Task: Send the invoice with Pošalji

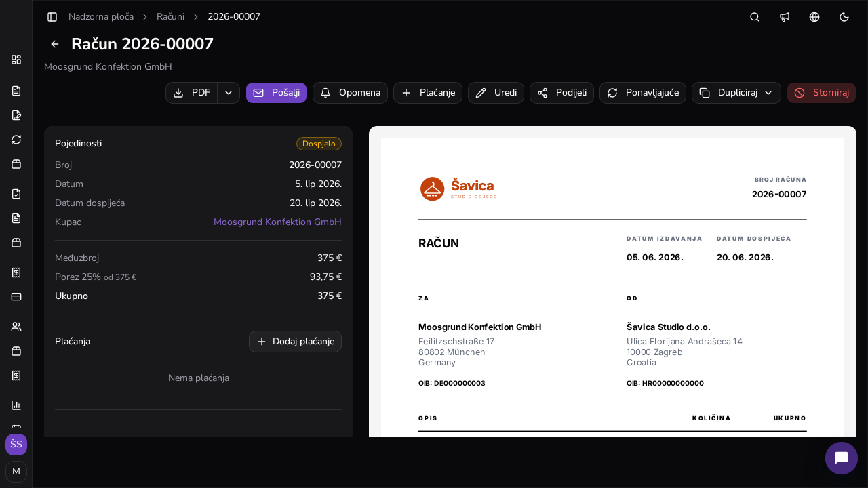Action: tap(276, 93)
